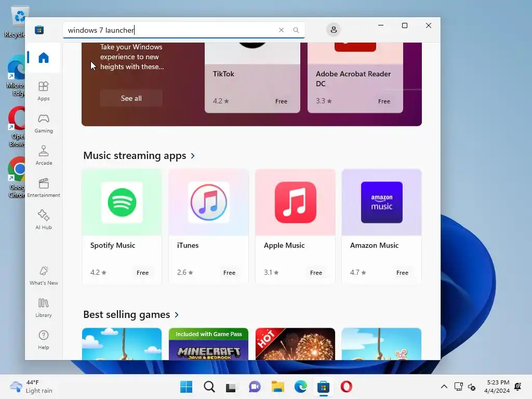Viewport: 532px width, 399px height.
Task: Click the 3.1 rating on Apple Music
Action: (271, 272)
